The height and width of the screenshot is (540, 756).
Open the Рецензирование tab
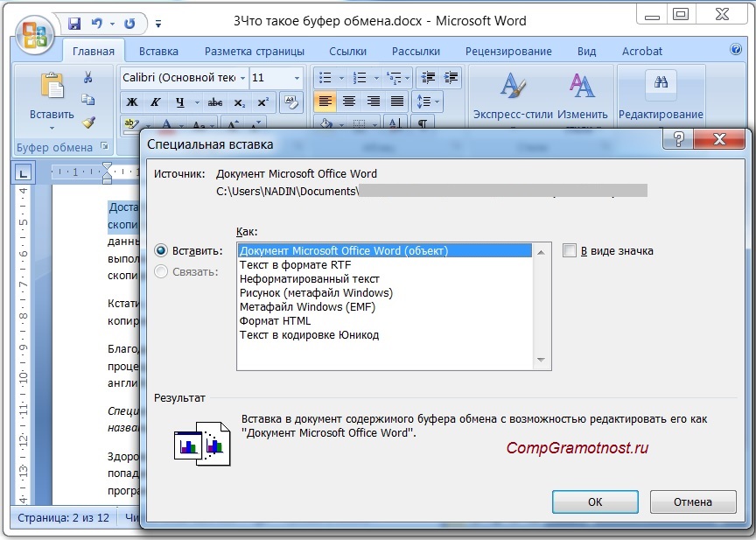click(508, 52)
